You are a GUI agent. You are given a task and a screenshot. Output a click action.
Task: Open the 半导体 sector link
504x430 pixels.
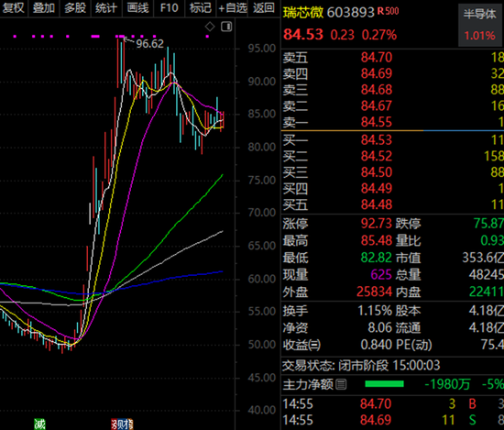coord(479,14)
